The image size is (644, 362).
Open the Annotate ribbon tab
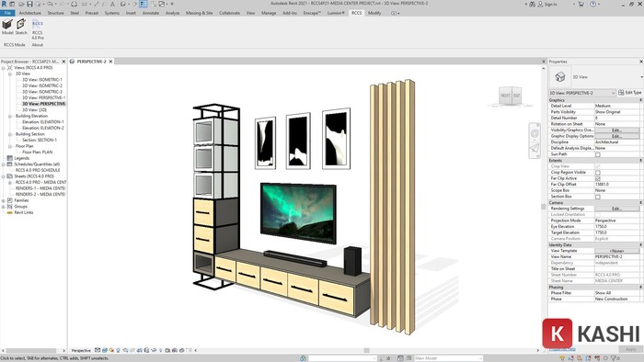pos(150,13)
